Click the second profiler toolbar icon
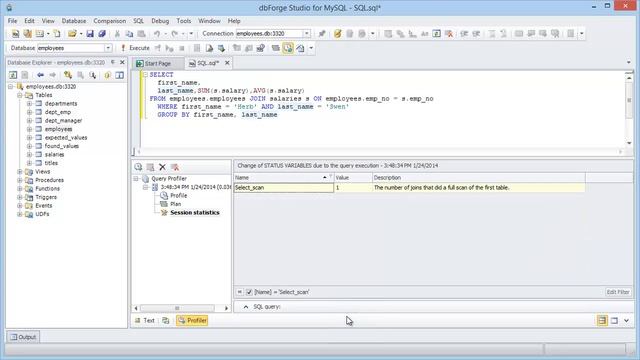The height and width of the screenshot is (360, 640). 150,167
